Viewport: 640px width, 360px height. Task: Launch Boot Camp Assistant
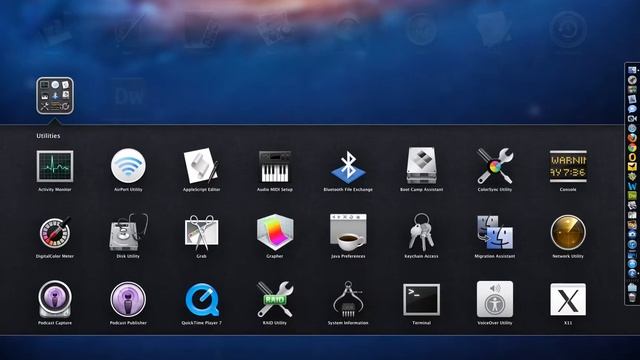click(421, 166)
